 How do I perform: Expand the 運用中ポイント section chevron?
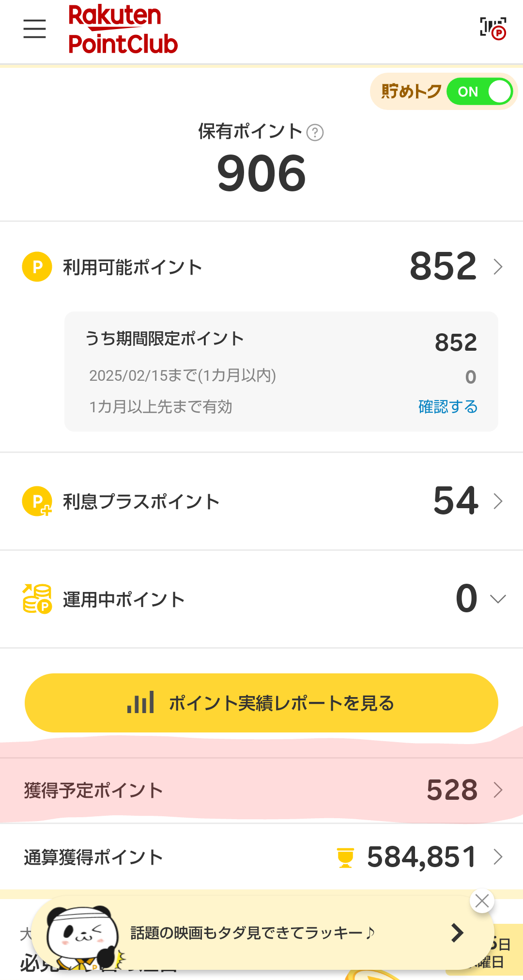pyautogui.click(x=498, y=599)
